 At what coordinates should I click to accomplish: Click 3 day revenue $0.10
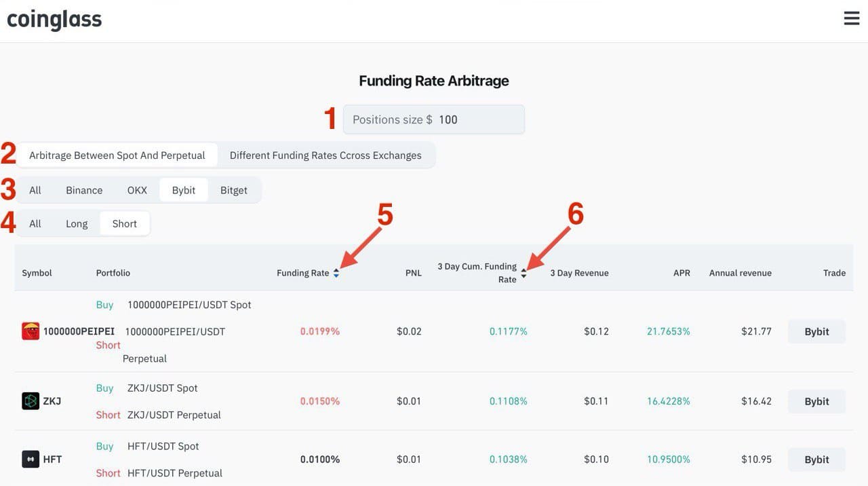point(596,460)
